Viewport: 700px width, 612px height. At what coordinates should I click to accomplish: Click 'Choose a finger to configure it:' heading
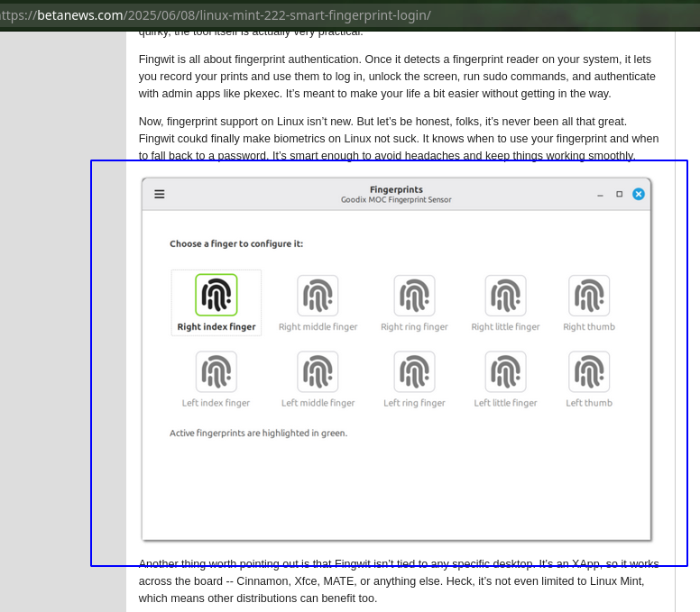click(x=236, y=243)
